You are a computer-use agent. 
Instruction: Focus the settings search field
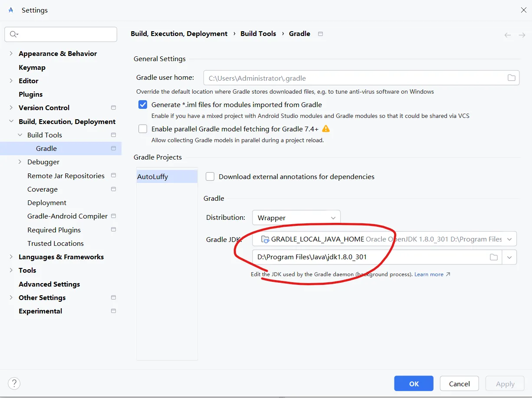coord(61,34)
